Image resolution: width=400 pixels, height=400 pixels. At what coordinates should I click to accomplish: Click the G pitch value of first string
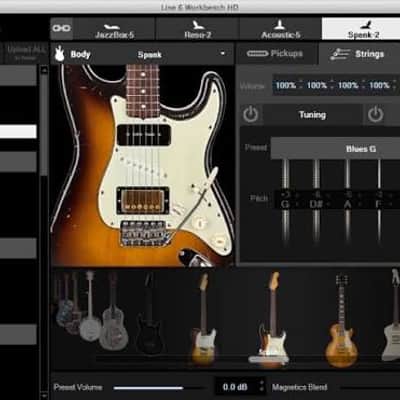point(285,204)
